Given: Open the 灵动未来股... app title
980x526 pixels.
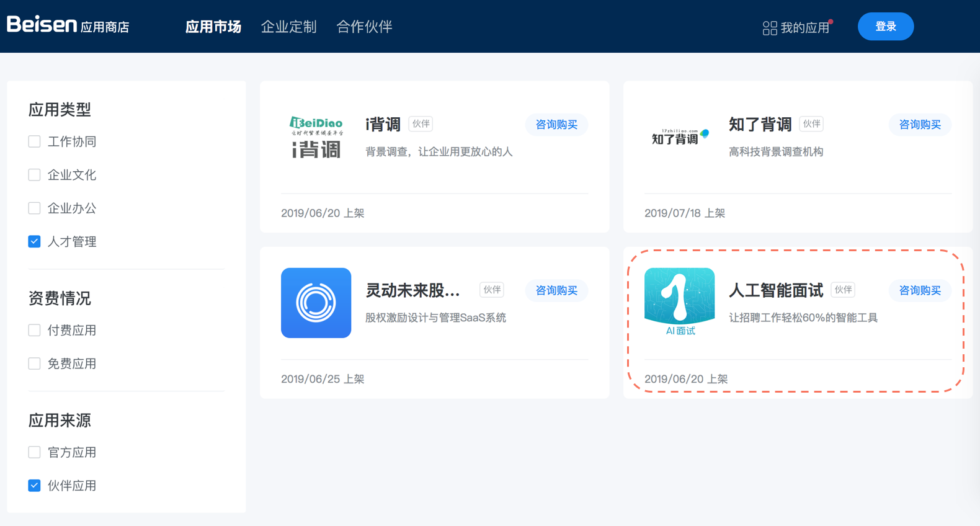Looking at the screenshot, I should pos(412,290).
